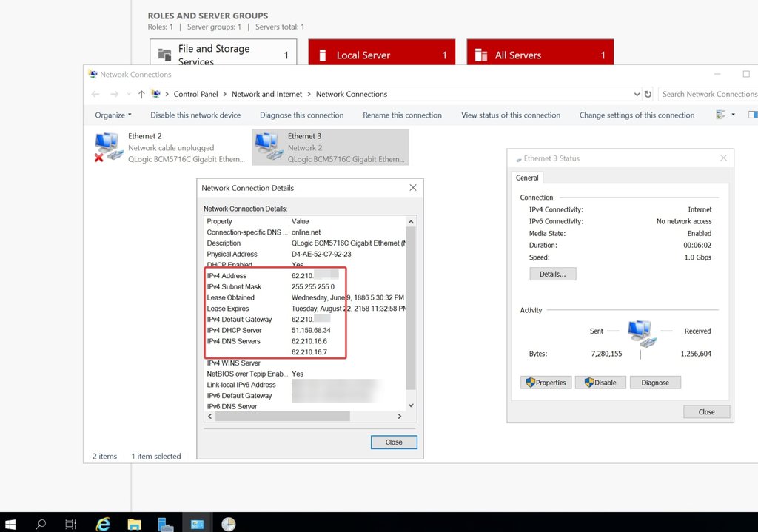Close the Ethernet 3 Status dialog via Close button

coord(706,412)
